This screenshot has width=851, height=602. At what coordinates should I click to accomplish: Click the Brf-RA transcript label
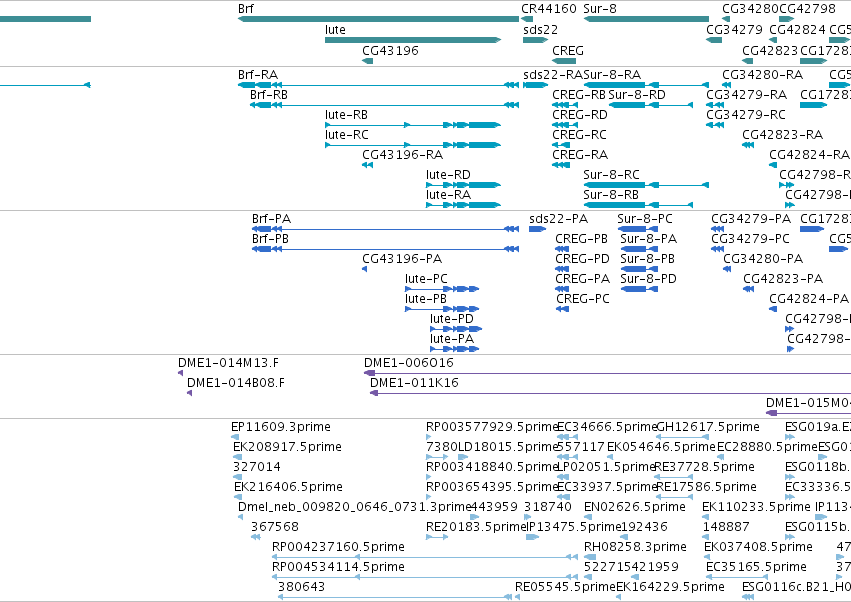[258, 74]
